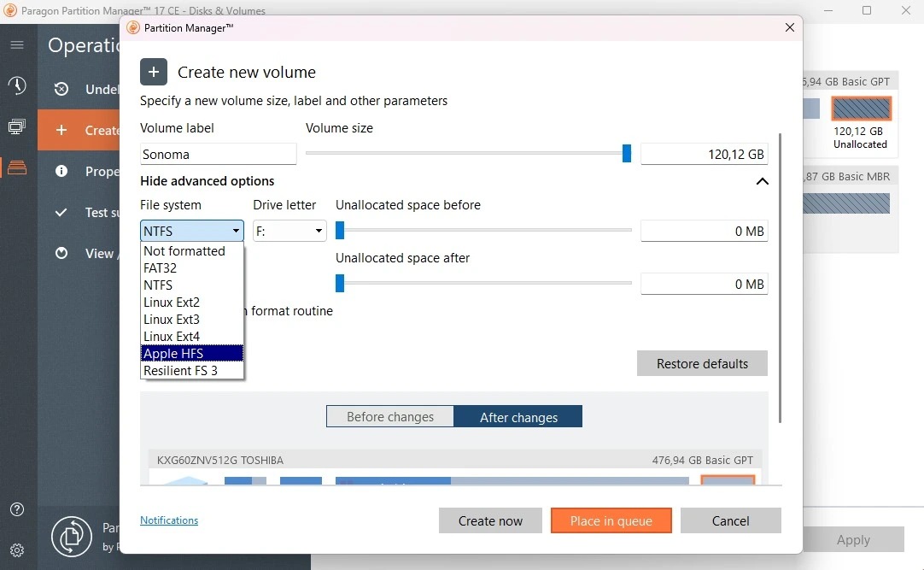Switch to After changes view

[518, 417]
